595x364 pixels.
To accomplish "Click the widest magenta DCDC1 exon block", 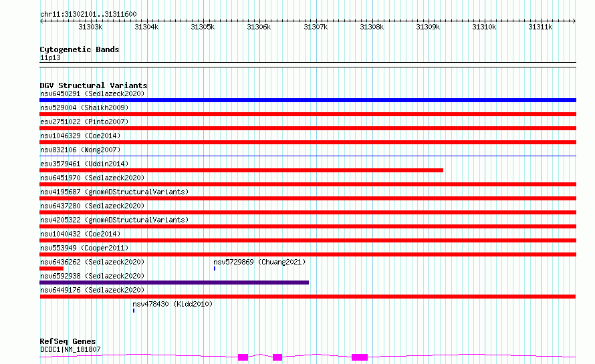I will [x=360, y=357].
